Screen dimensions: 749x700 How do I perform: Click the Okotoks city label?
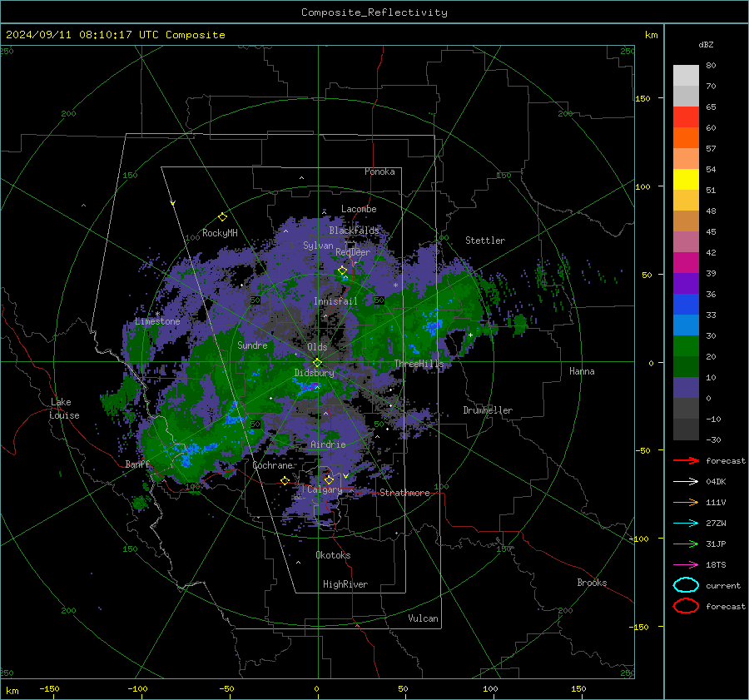point(333,555)
